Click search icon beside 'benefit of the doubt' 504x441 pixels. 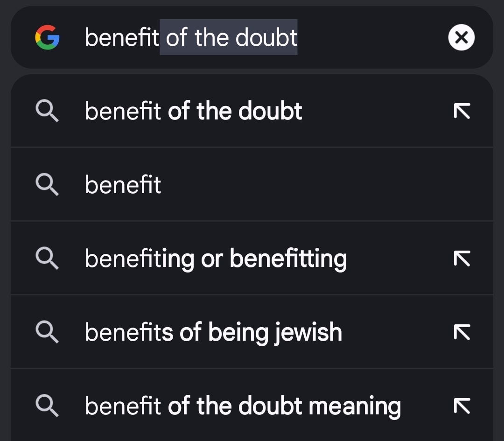click(47, 111)
